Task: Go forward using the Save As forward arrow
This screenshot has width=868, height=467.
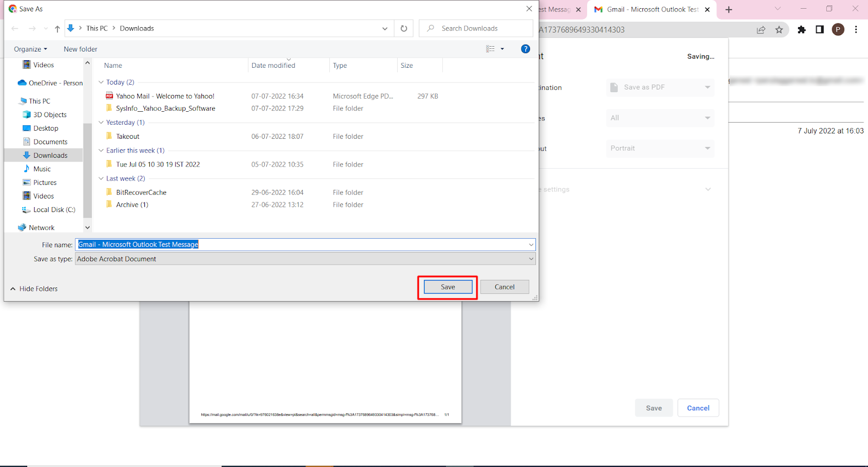Action: pyautogui.click(x=32, y=28)
